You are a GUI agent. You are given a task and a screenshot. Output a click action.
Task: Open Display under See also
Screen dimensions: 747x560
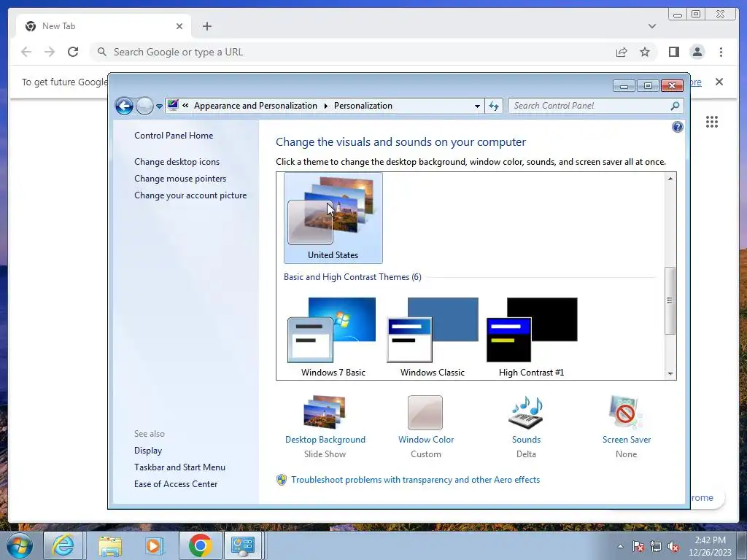[147, 451]
